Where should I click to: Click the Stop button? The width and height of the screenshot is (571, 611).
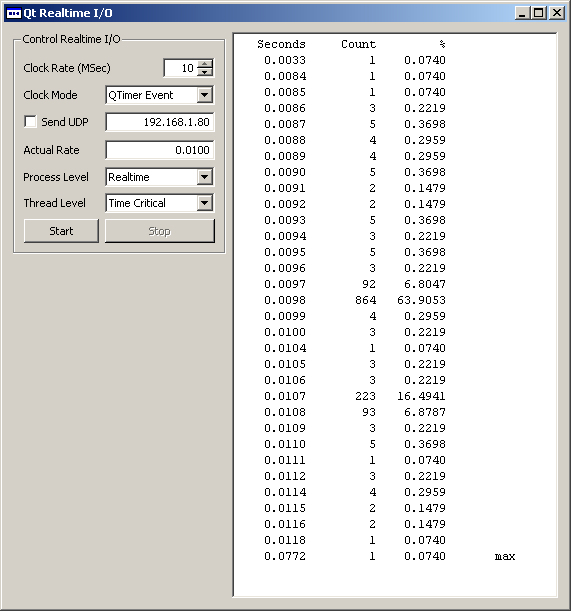coord(160,231)
